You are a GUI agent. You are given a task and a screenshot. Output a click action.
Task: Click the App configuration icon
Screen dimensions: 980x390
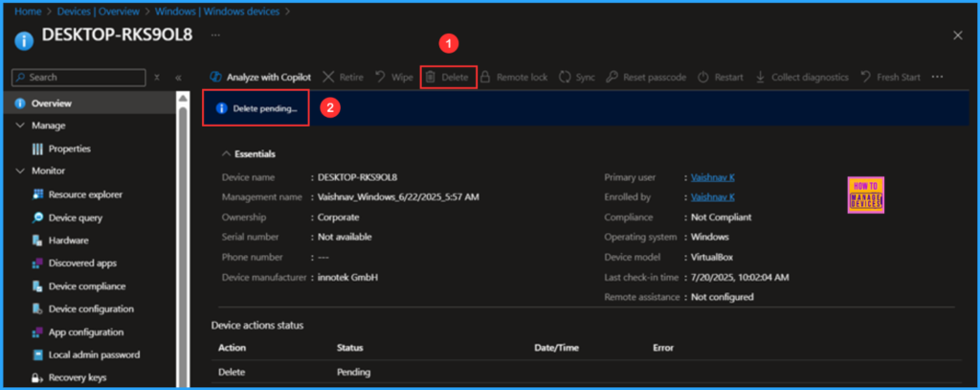coord(37,332)
